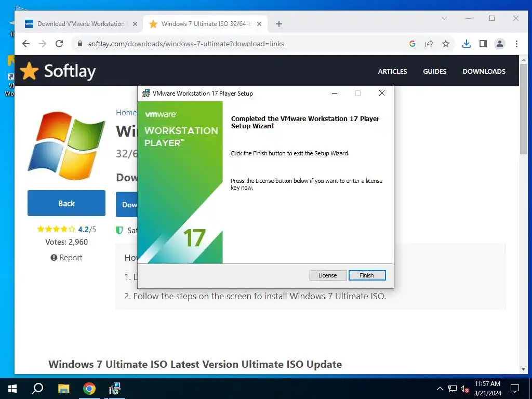Open Chrome downloads icon
This screenshot has height=399, width=532.
[x=467, y=44]
